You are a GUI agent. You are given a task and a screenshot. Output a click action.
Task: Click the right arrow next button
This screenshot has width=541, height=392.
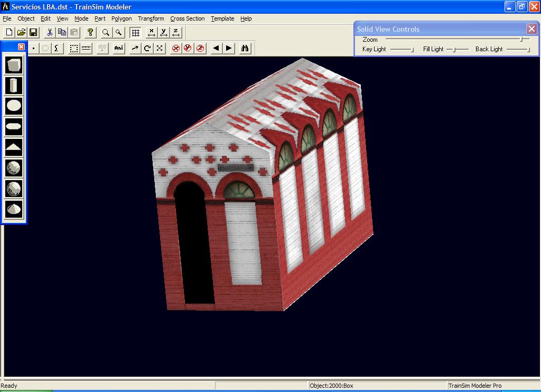pyautogui.click(x=229, y=49)
